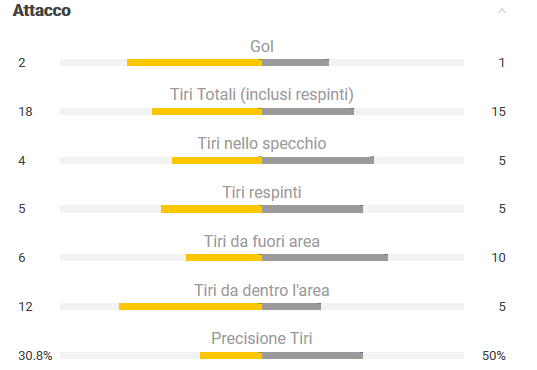Click the yellow Tiri da dentro l'area bar
537x370 pixels.
point(190,306)
